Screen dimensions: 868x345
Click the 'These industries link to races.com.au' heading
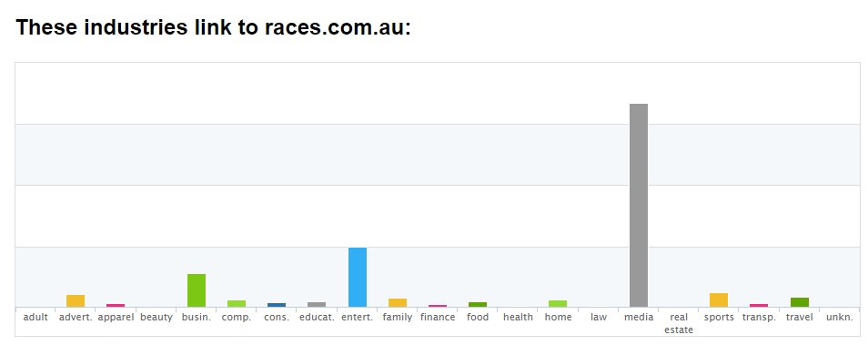(x=213, y=27)
